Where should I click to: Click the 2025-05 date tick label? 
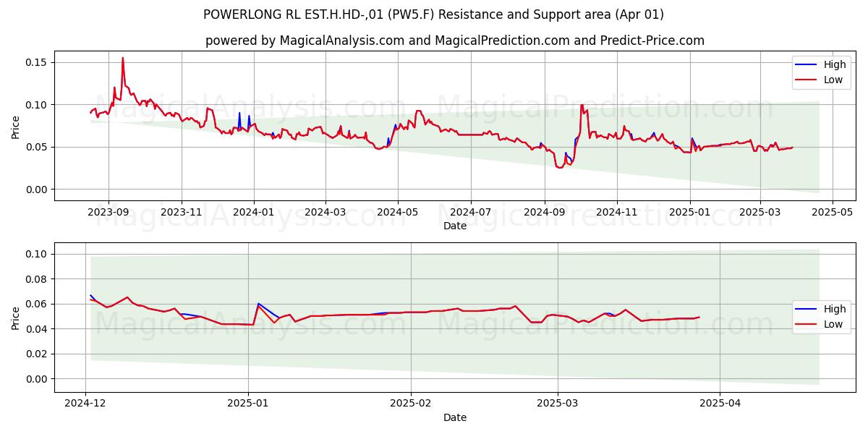pos(832,213)
